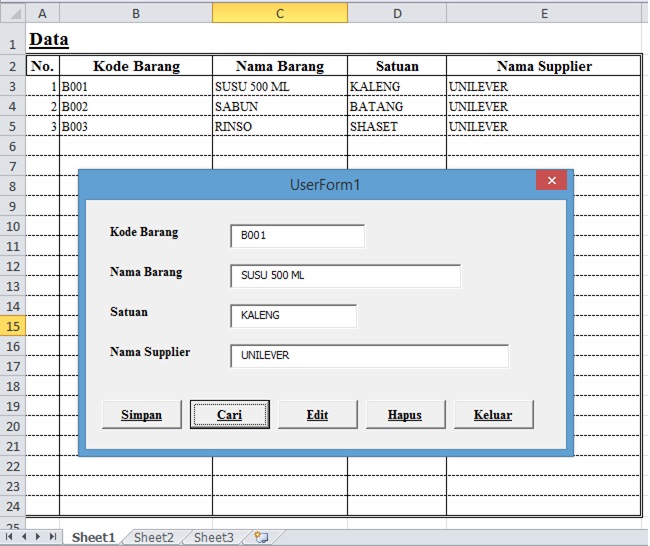Switch to the Sheet2 tab
Viewport: 650px width, 546px height.
point(153,537)
